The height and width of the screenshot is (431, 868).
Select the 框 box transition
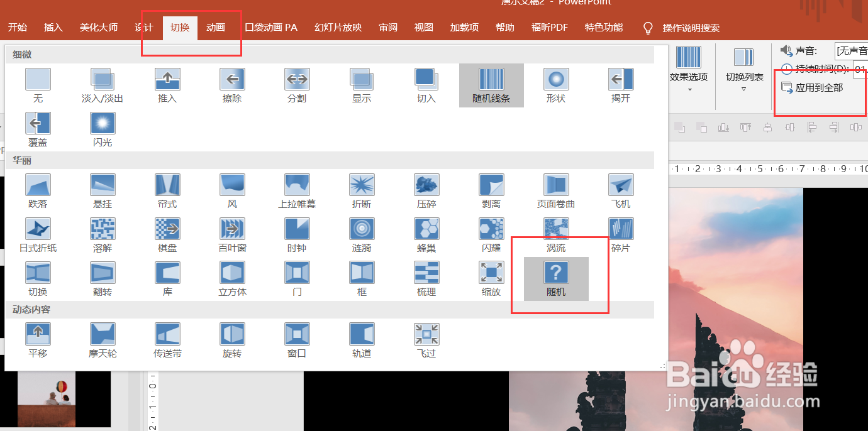click(x=362, y=279)
